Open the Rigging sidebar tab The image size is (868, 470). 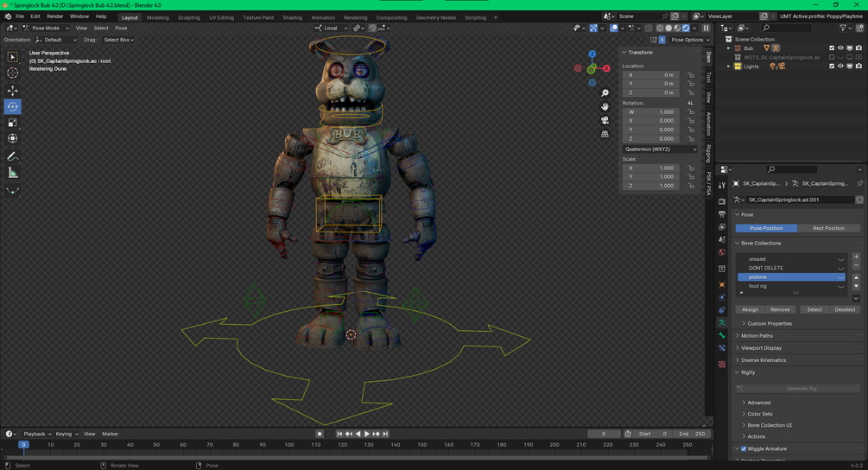coord(708,154)
